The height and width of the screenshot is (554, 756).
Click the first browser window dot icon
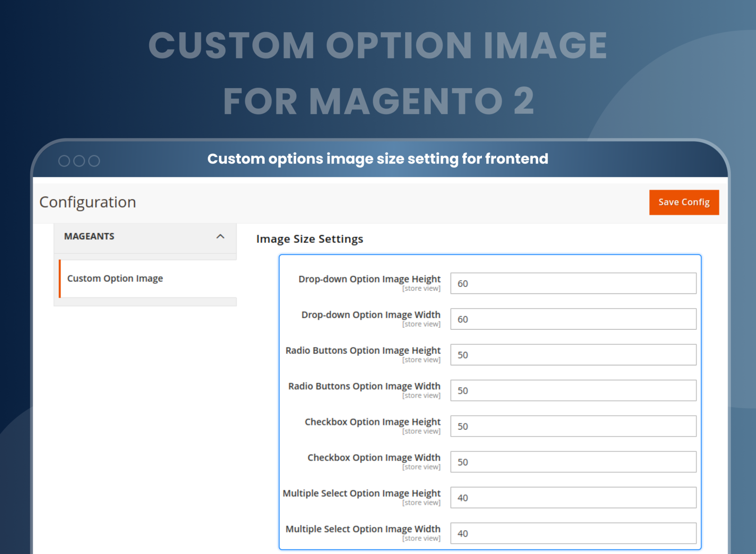pyautogui.click(x=64, y=161)
